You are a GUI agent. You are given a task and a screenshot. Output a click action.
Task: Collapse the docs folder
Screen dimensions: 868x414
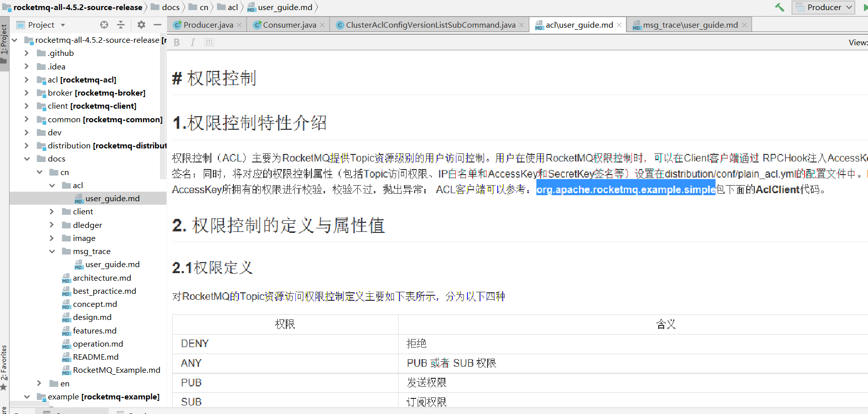(x=27, y=158)
